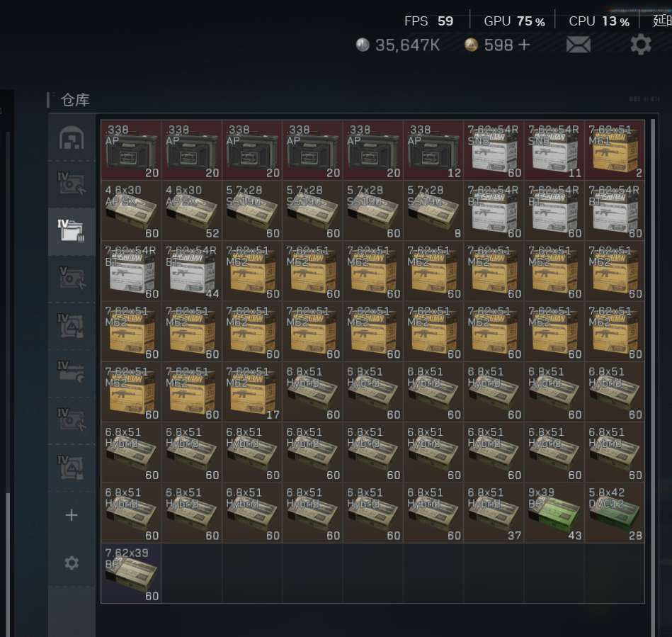
Task: Click the 7.62x51 M61 ammo box
Action: pos(615,150)
